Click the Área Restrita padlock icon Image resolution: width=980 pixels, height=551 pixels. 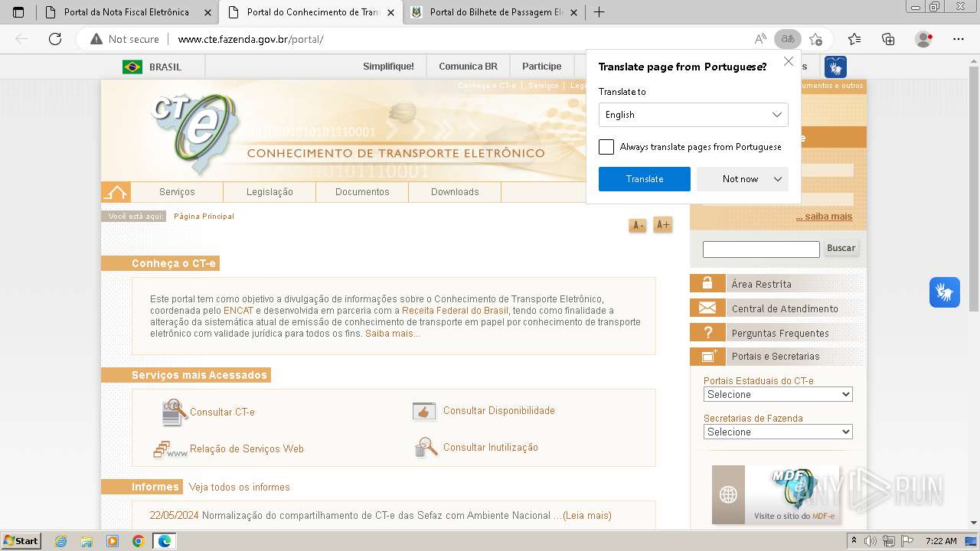tap(707, 283)
